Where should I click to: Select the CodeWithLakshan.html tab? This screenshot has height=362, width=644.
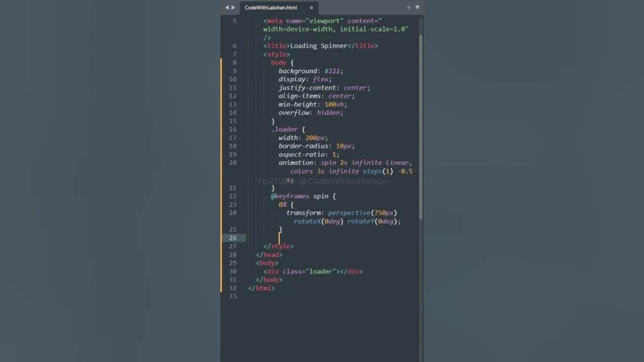271,8
